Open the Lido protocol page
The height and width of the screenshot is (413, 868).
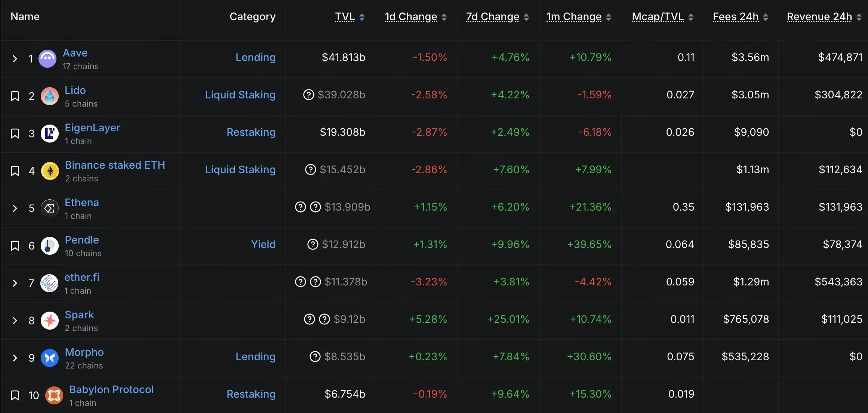tap(75, 90)
